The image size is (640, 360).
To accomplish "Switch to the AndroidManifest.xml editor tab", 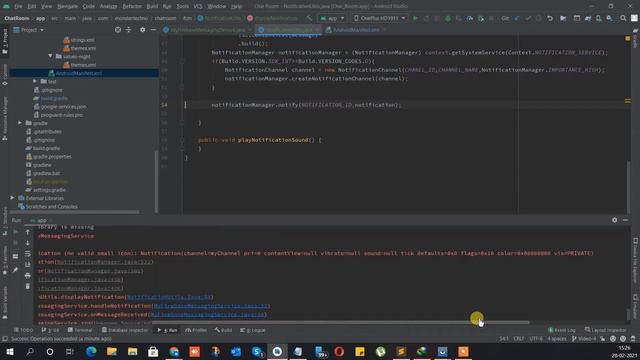I will (x=356, y=30).
